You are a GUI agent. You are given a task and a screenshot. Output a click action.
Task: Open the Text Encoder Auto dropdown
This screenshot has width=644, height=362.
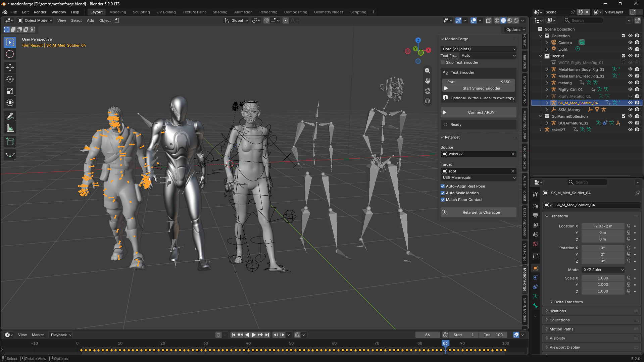(488, 56)
